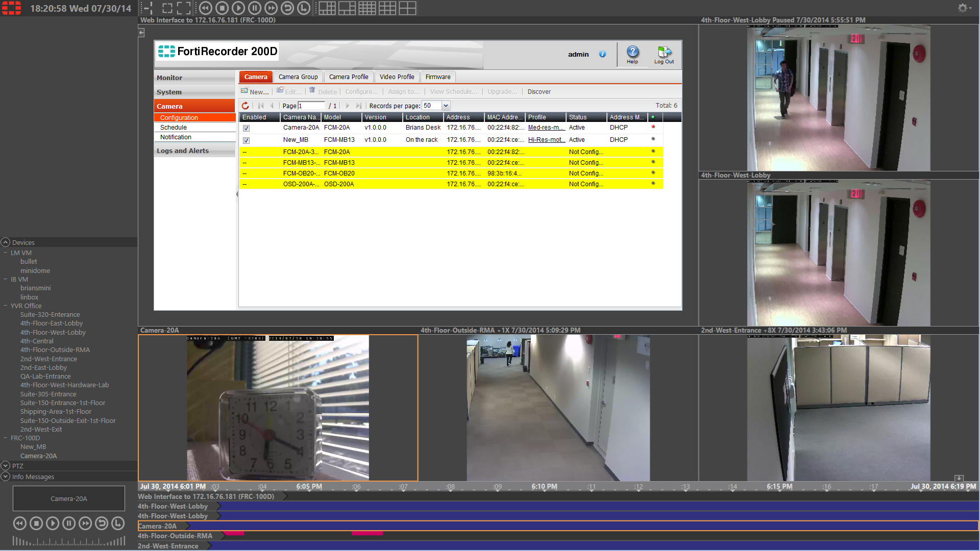The image size is (980, 551).
Task: Click the Discover button in the camera toolbar
Action: coord(539,92)
